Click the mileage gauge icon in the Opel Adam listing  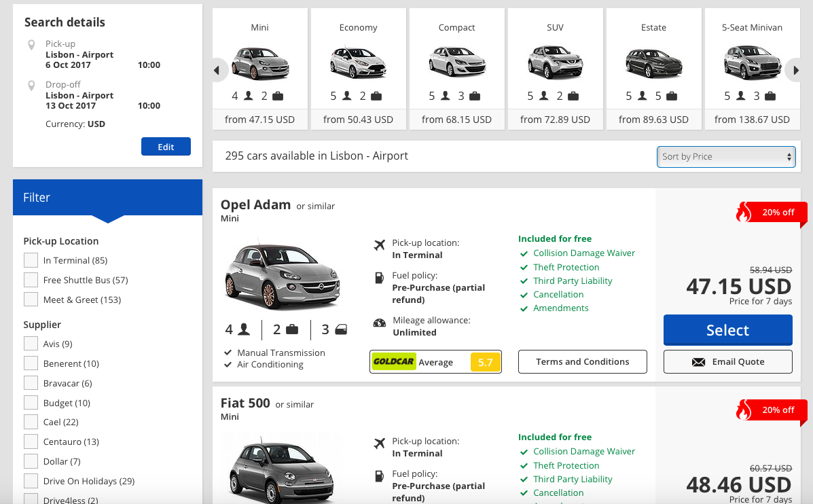point(380,323)
